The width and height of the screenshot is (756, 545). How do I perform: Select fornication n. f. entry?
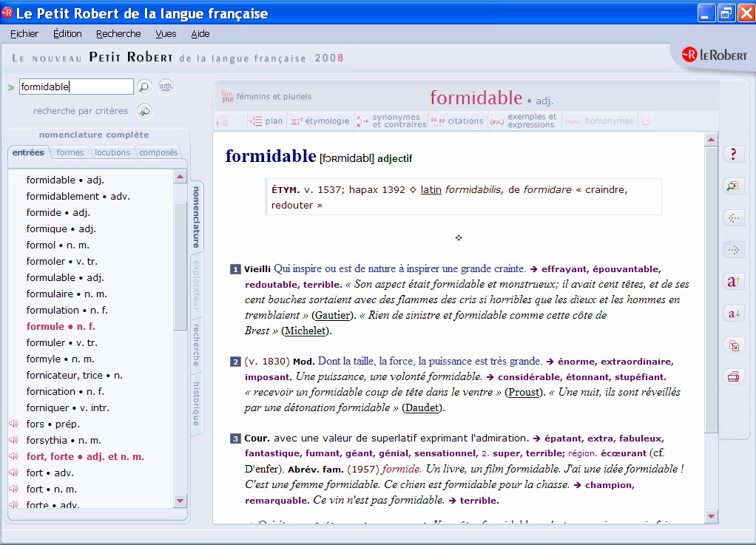[65, 391]
